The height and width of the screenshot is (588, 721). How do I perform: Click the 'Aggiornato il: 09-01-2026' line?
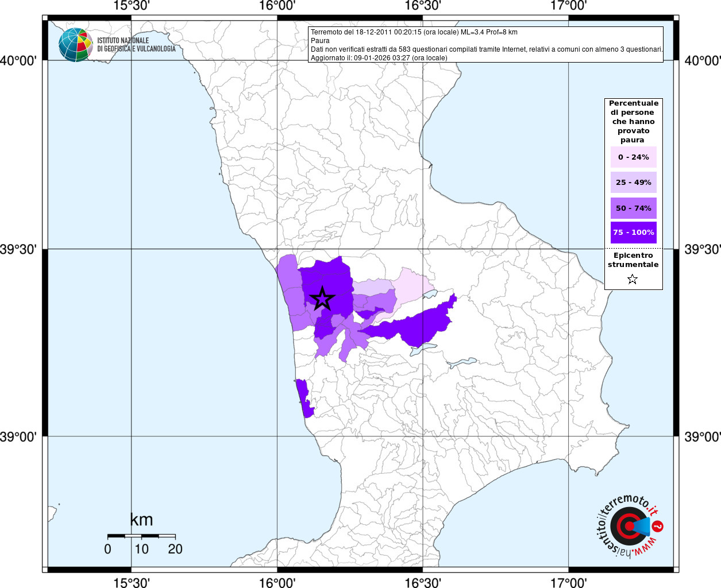379,57
